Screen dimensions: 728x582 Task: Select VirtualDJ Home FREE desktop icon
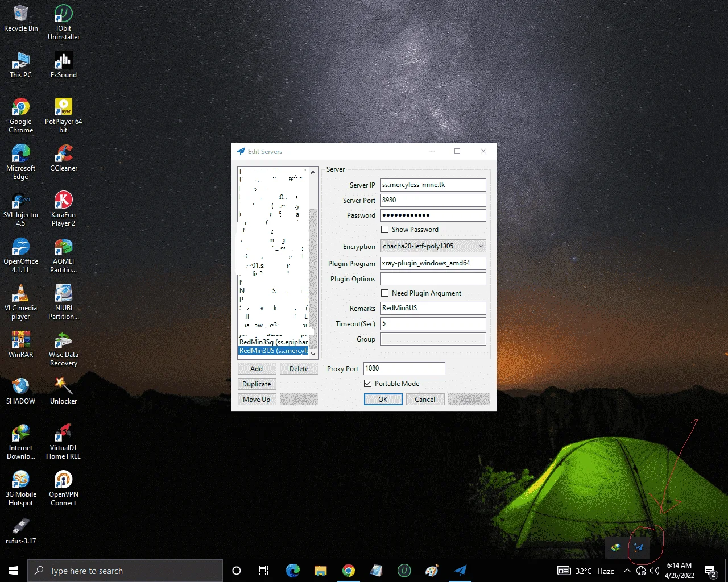pos(64,442)
